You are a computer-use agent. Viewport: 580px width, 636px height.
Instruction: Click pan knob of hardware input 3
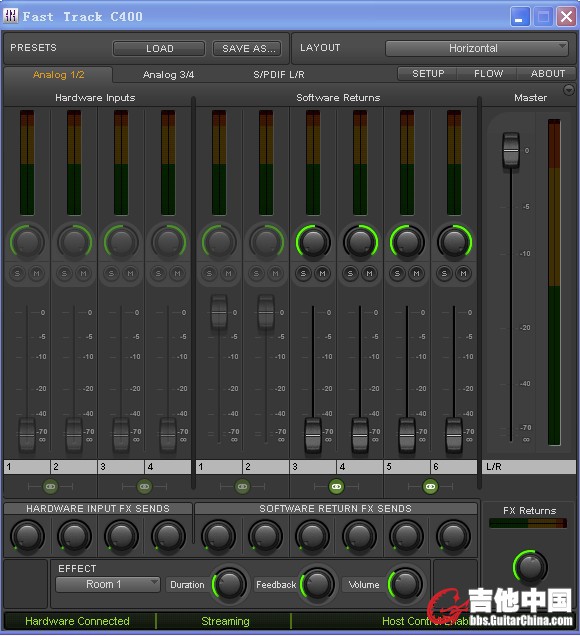[x=121, y=242]
